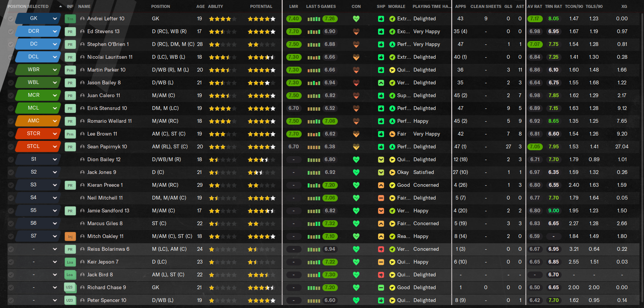Click the morale icon for Jack Jones

(x=392, y=172)
